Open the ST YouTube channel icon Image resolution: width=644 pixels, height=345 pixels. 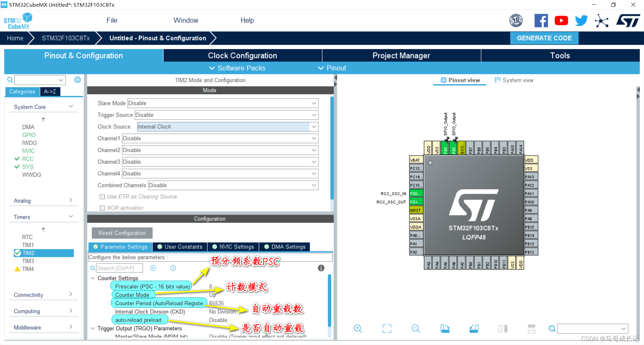coord(561,21)
